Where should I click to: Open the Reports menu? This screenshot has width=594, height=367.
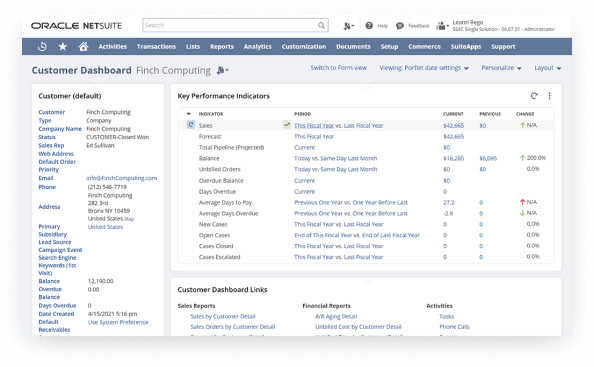222,47
